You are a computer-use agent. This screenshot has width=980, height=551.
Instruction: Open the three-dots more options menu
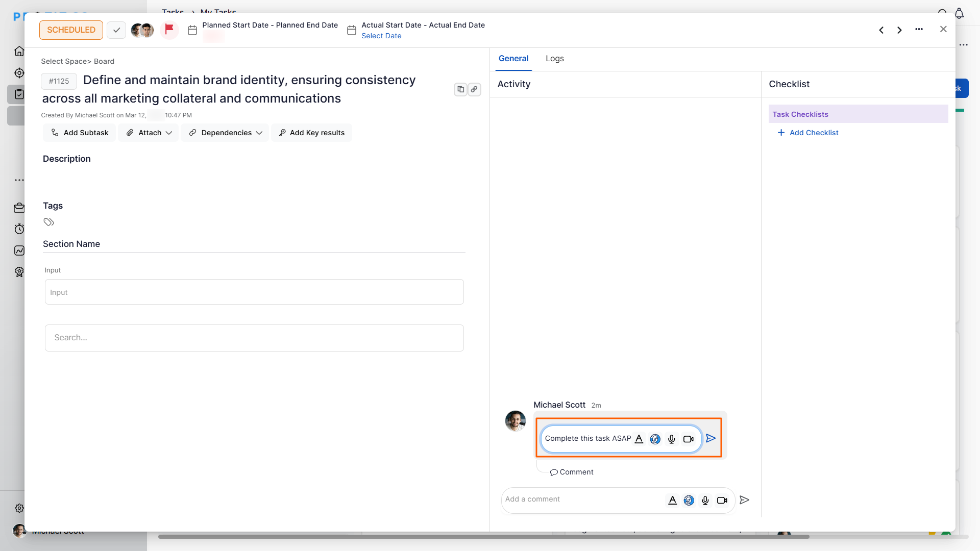pos(919,30)
